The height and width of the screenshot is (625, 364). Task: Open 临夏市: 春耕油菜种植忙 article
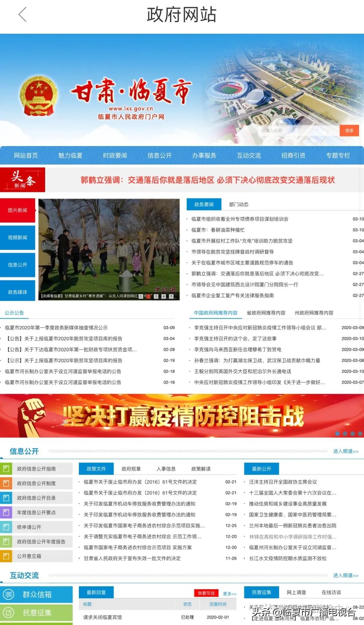pos(218,230)
